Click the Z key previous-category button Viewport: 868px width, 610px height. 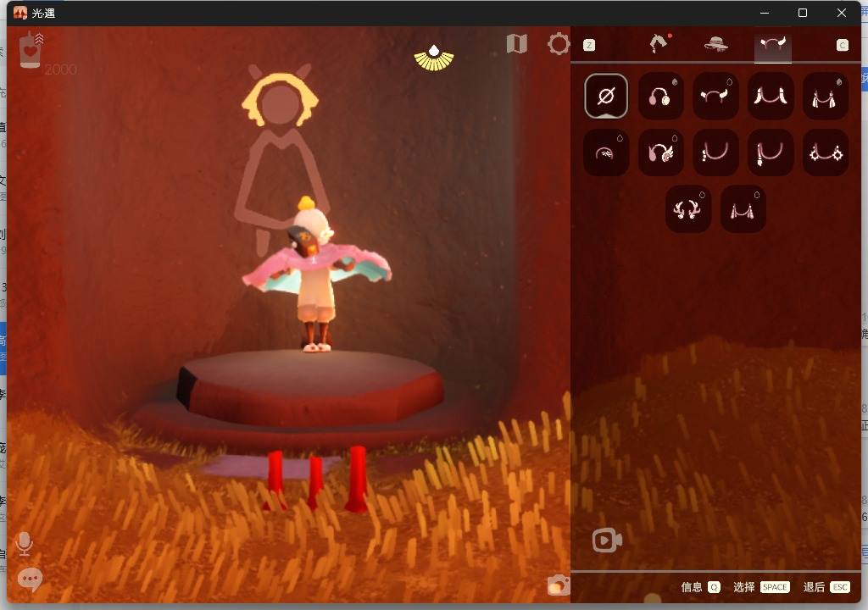pyautogui.click(x=589, y=46)
